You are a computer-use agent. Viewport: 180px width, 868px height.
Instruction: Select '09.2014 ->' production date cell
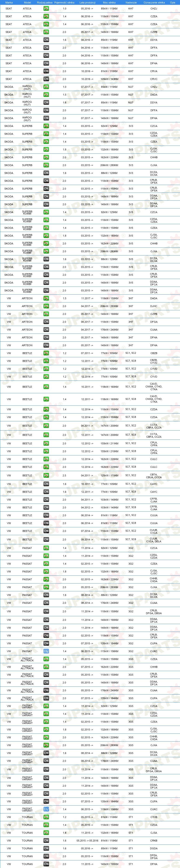point(87,540)
